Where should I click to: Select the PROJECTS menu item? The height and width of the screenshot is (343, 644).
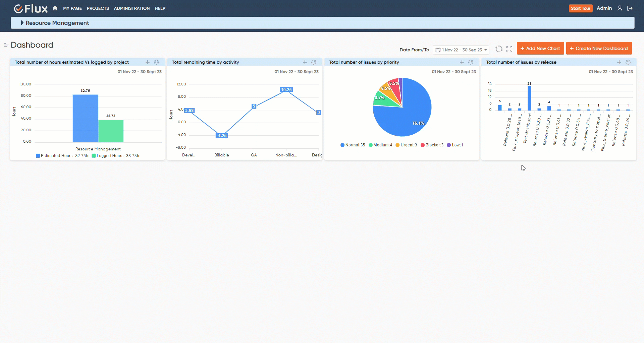pos(98,8)
